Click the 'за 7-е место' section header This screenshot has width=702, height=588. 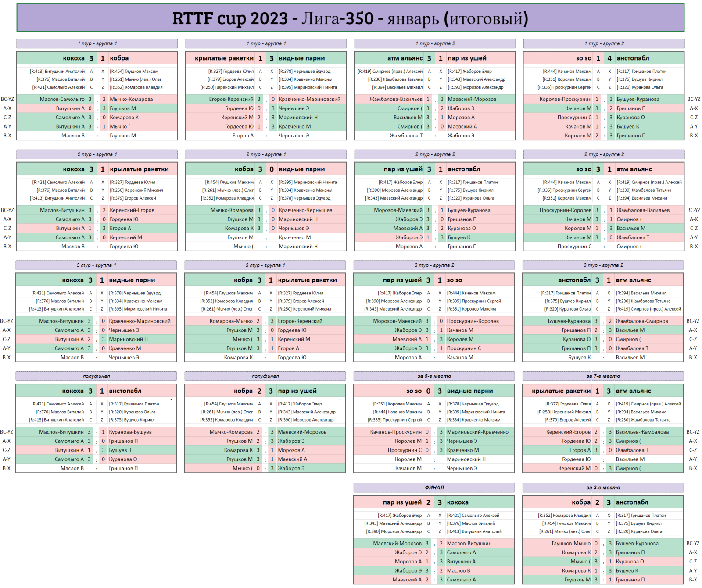603,376
